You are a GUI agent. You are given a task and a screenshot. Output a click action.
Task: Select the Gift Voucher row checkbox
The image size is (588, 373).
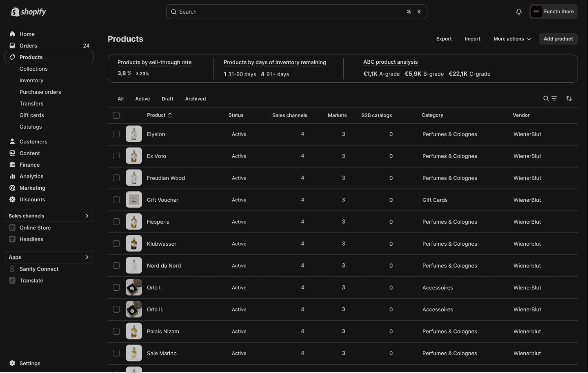click(x=116, y=200)
